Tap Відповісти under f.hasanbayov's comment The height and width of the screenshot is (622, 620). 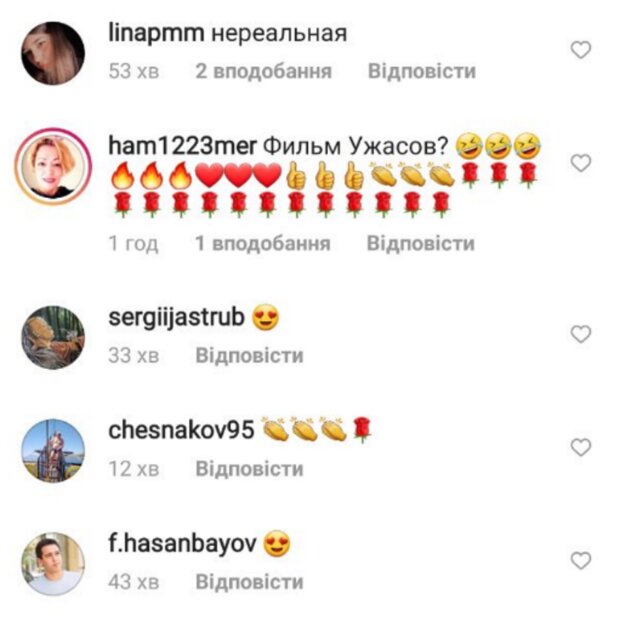pyautogui.click(x=250, y=582)
